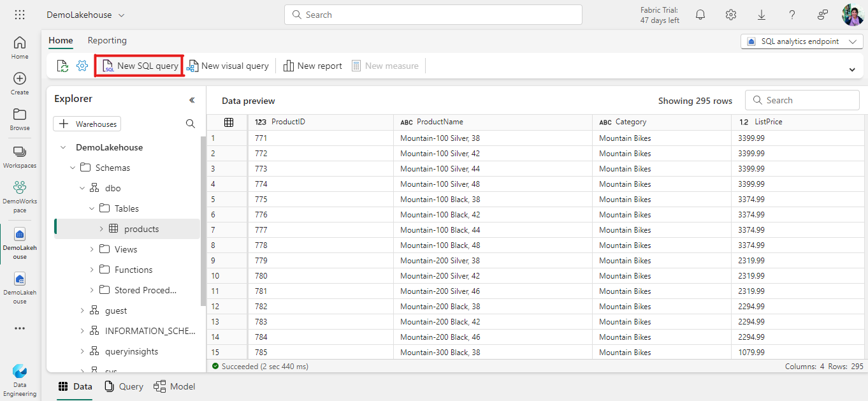Switch to the Home ribbon tab
The image size is (868, 401).
pos(61,40)
